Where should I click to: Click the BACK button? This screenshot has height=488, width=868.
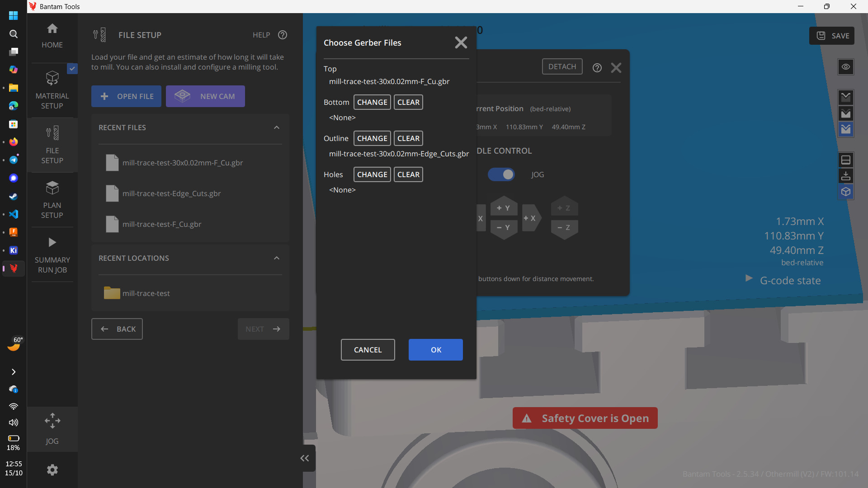(117, 329)
